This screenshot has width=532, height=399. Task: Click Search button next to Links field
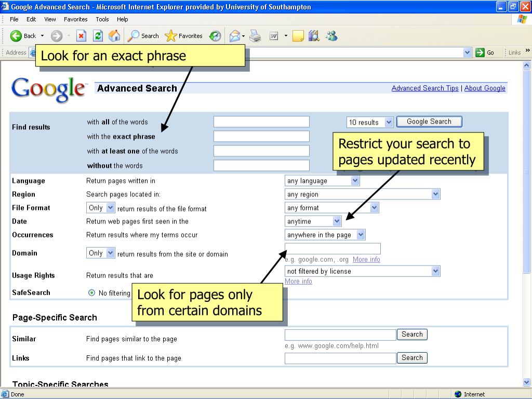click(412, 358)
